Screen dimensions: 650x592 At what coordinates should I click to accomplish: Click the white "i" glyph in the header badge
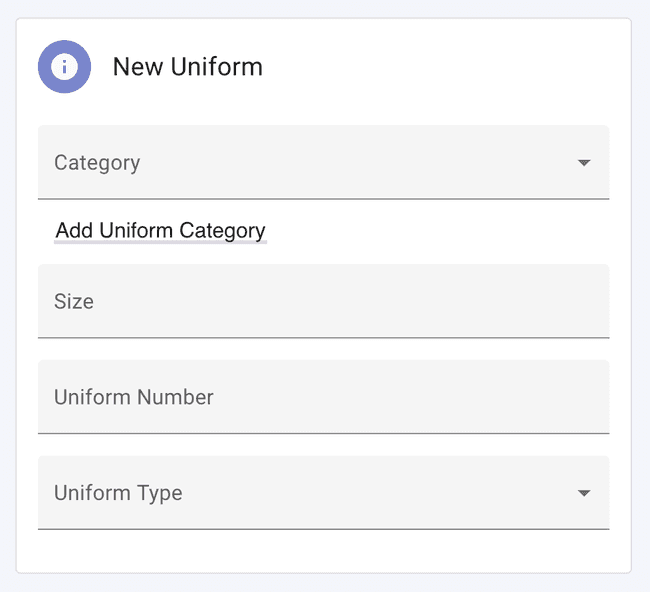tap(64, 67)
